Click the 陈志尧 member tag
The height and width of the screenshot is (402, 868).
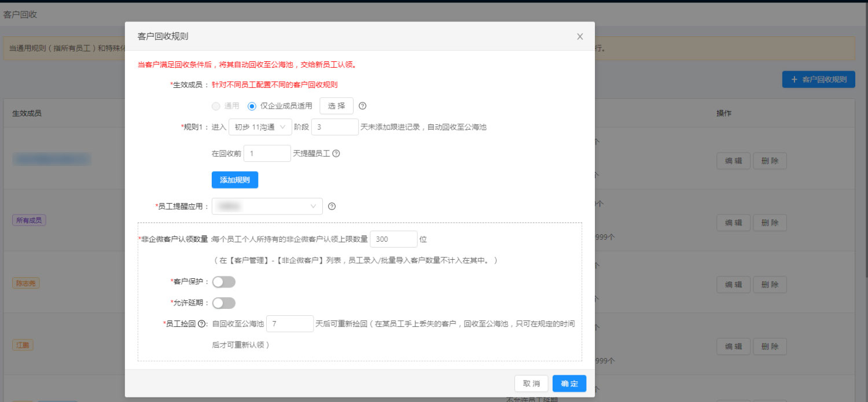point(26,283)
